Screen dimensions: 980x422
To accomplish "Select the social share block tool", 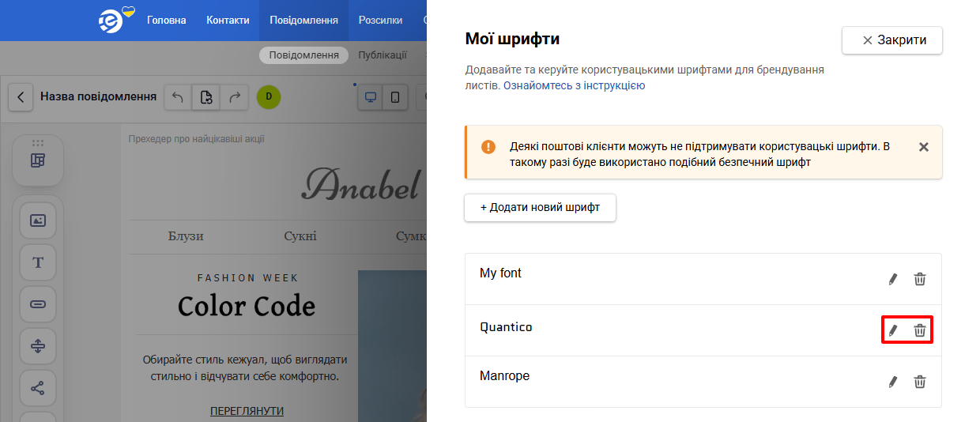I will [x=38, y=388].
